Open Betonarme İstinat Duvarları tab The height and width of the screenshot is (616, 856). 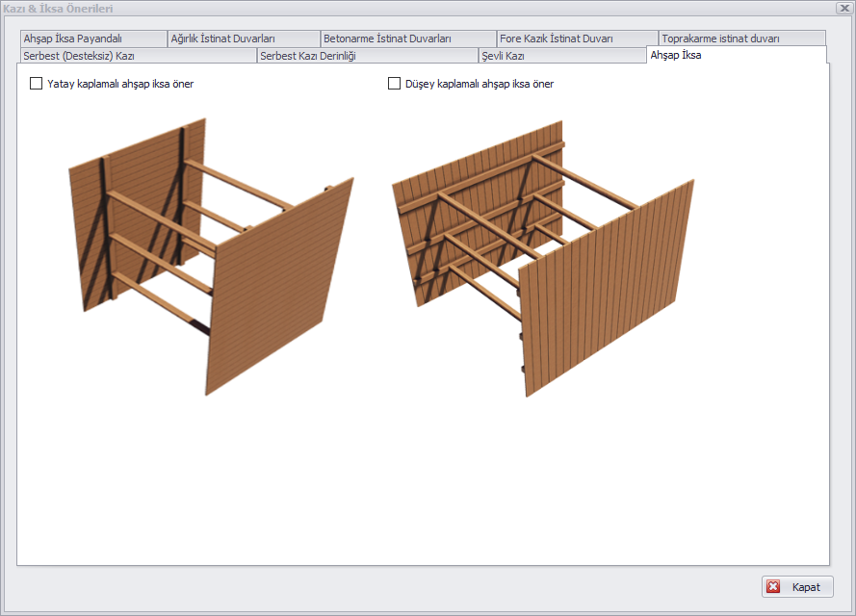pos(408,38)
